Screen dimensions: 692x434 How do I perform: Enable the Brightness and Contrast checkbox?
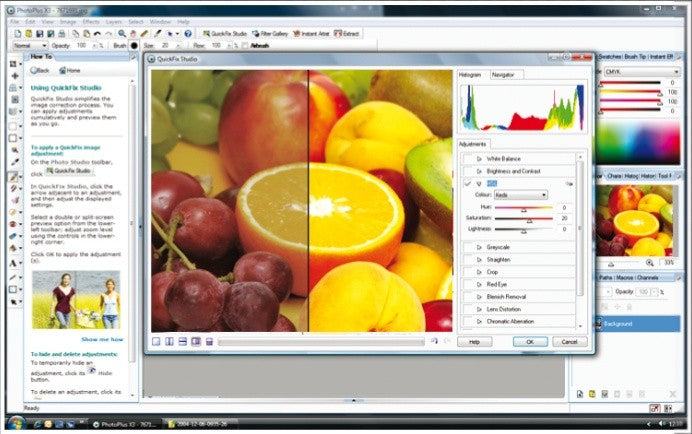(x=468, y=171)
